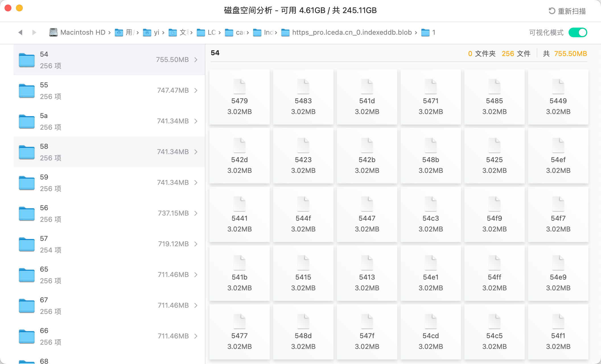601x364 pixels.
Task: Select the folder icon named 5a
Action: click(x=27, y=121)
